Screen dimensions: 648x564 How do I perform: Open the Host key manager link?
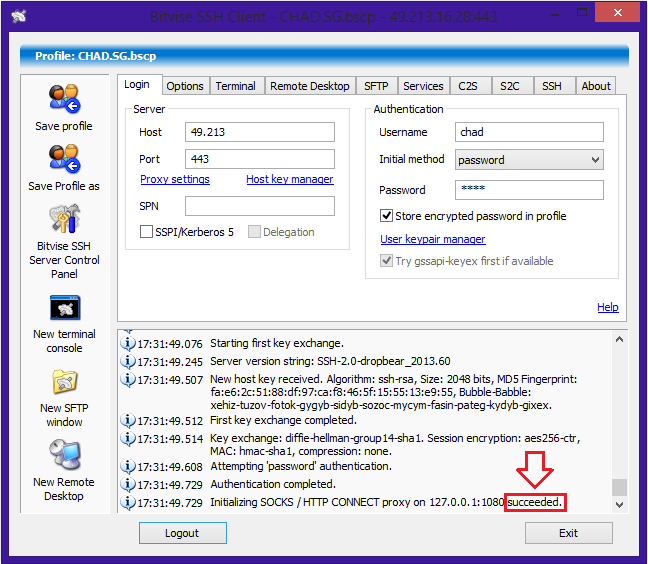click(290, 179)
